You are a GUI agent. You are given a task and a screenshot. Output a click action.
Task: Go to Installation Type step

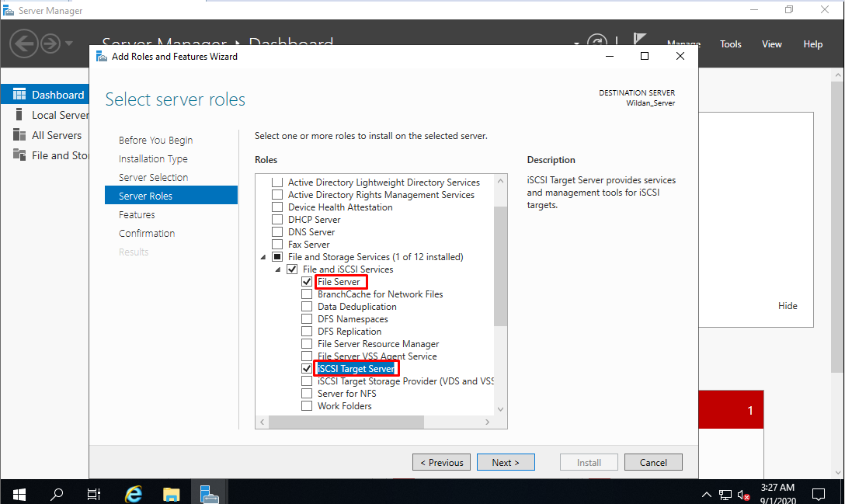click(153, 158)
